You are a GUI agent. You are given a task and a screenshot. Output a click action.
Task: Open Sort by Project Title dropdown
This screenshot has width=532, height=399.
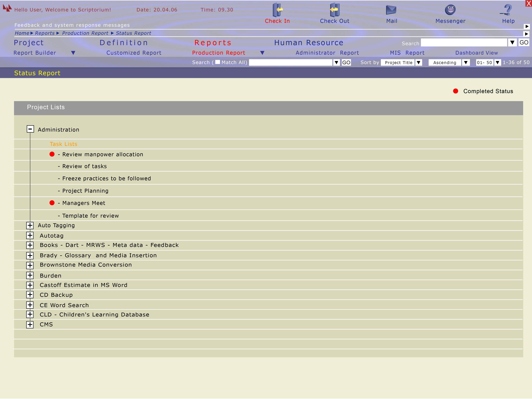tap(419, 63)
